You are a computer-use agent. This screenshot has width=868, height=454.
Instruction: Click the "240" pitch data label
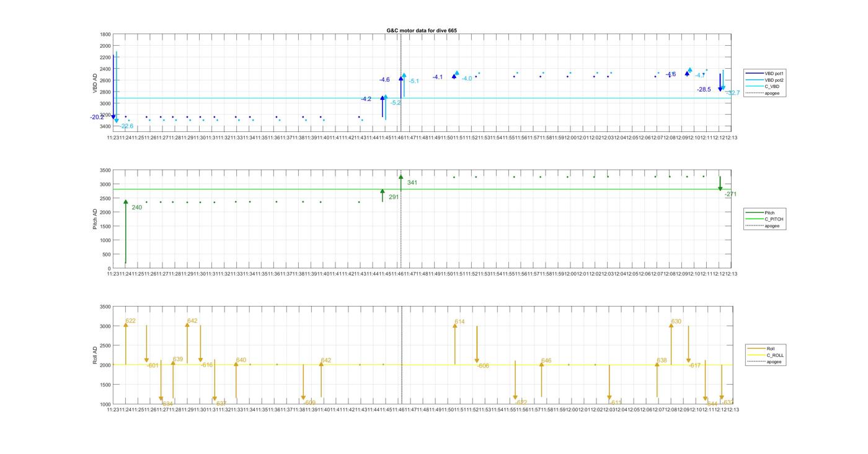[137, 207]
